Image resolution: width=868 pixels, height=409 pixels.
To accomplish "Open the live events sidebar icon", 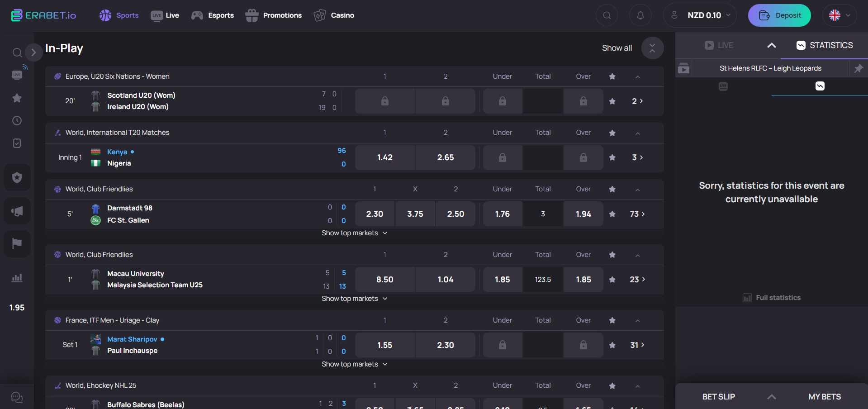I will (17, 75).
